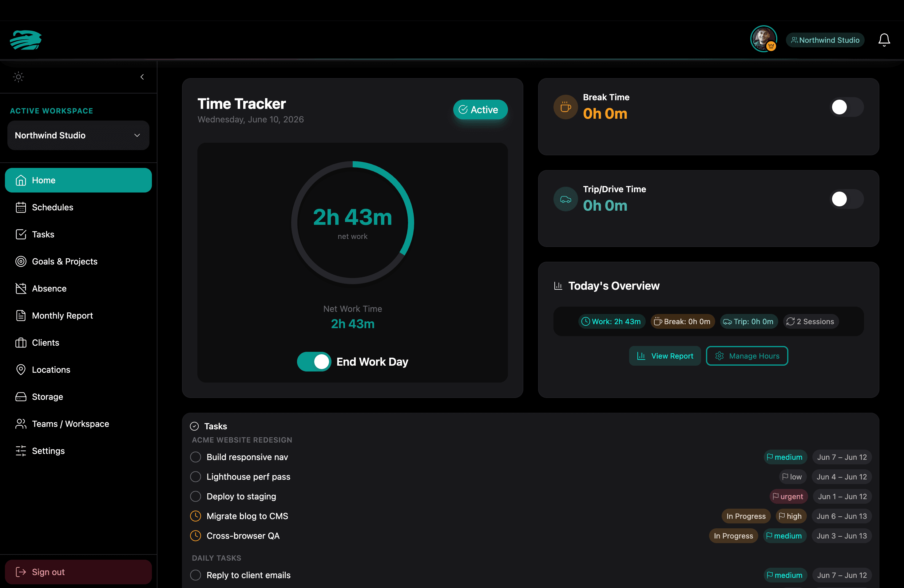
Task: Click the Clients briefcase icon
Action: click(21, 343)
